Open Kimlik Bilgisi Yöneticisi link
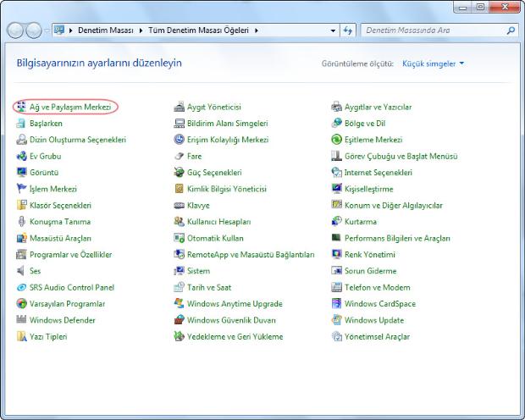525x420 pixels. click(227, 189)
